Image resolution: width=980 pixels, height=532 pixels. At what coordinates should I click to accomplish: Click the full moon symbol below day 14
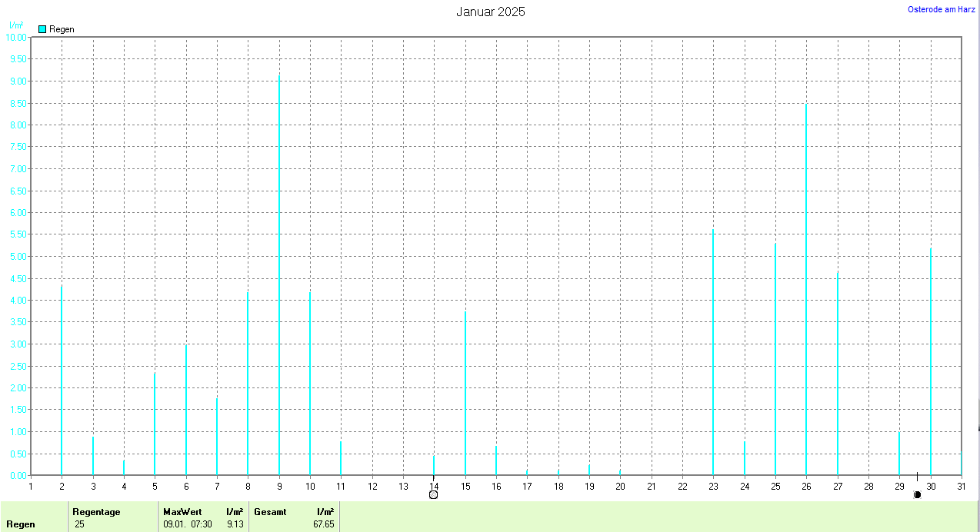(x=433, y=494)
